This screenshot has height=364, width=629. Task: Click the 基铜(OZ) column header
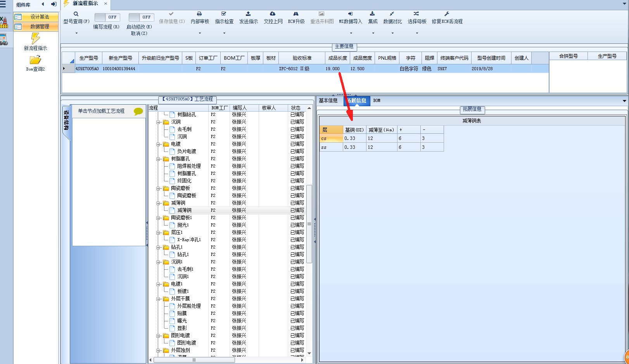354,130
